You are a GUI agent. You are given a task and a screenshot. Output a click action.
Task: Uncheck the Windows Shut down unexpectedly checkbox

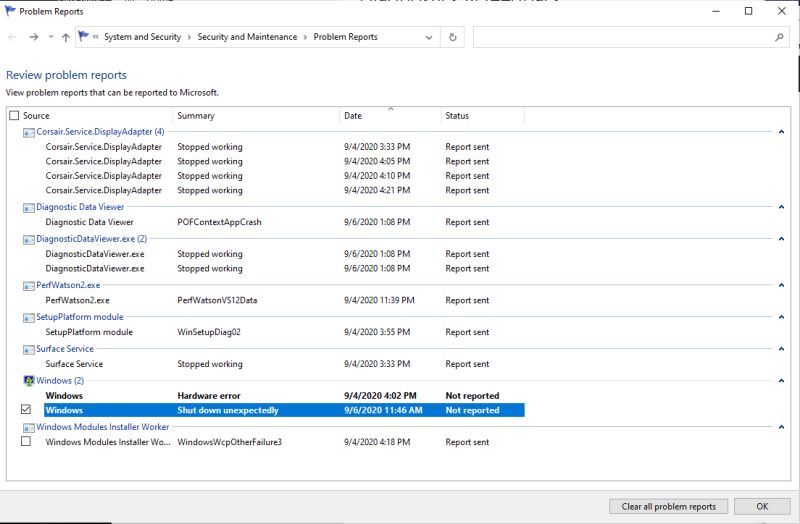26,409
